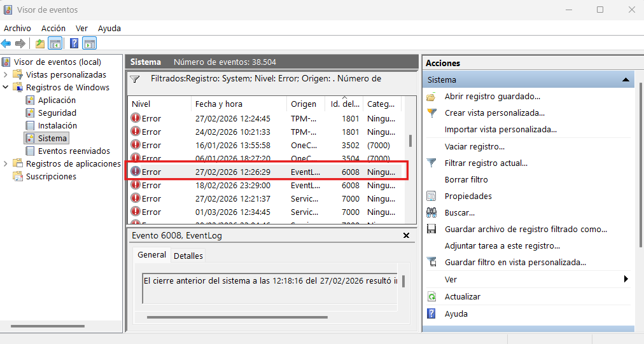Expand Registros de aplicaciones y servicios node

5,164
